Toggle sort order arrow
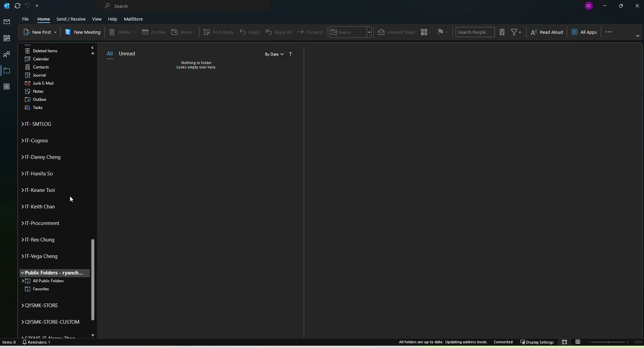The height and width of the screenshot is (348, 644). point(290,54)
